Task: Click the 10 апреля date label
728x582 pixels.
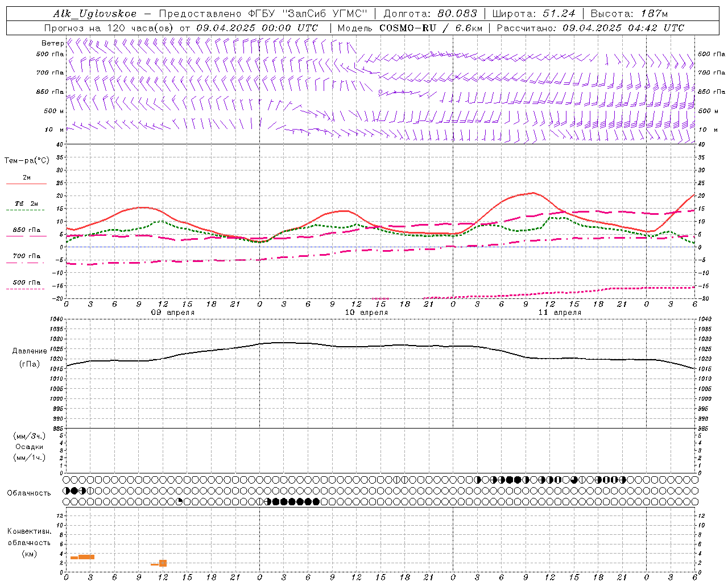Action: [366, 313]
